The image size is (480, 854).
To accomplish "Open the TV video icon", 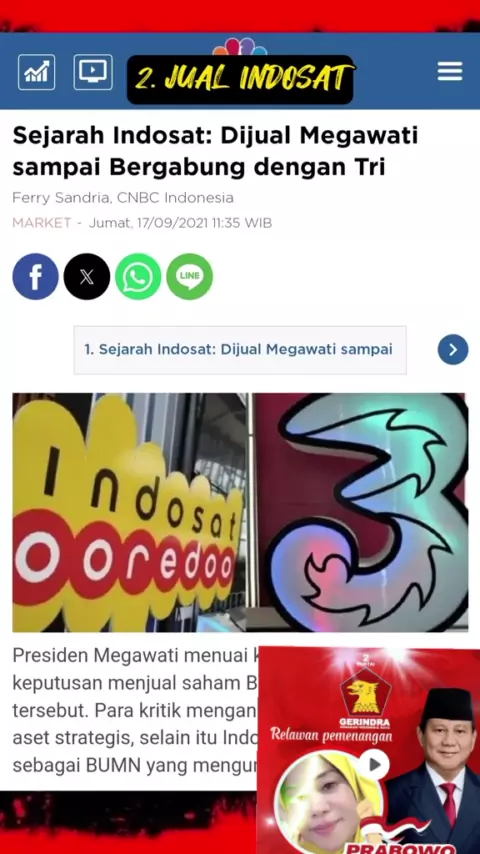I will (93, 72).
